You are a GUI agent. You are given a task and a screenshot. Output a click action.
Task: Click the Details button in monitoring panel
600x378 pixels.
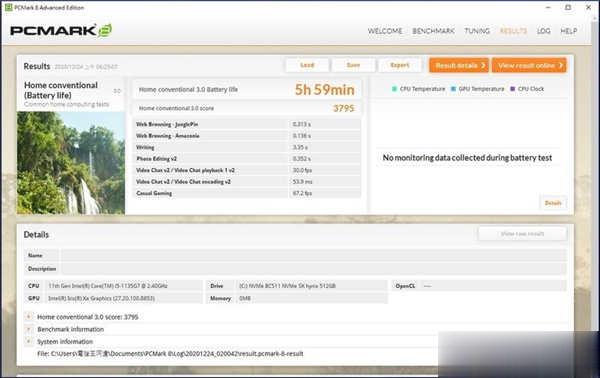pos(553,203)
